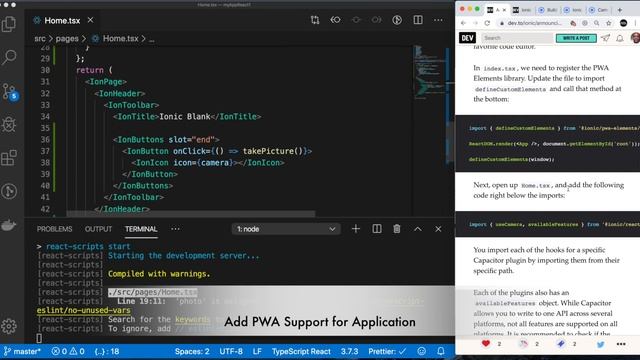Screen dimensions: 640x360
Task: Click 'takePicture' in the code on line 37
Action: [x=268, y=151]
